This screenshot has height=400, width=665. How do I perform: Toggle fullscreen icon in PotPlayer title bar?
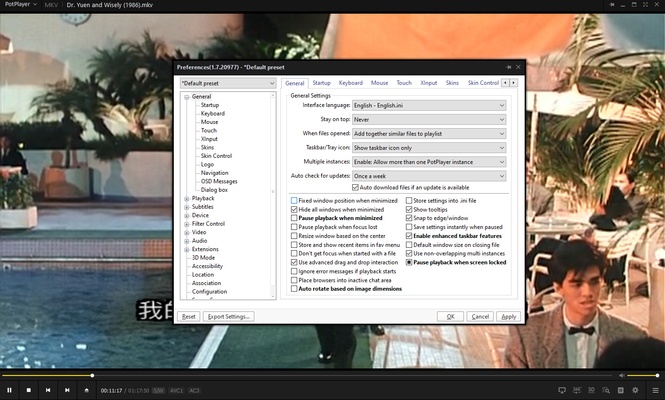click(645, 5)
